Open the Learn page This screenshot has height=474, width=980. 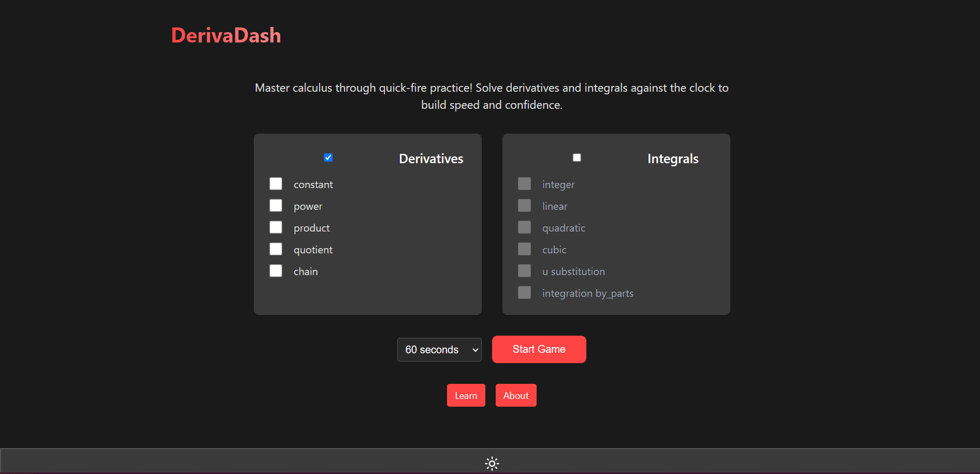point(466,395)
